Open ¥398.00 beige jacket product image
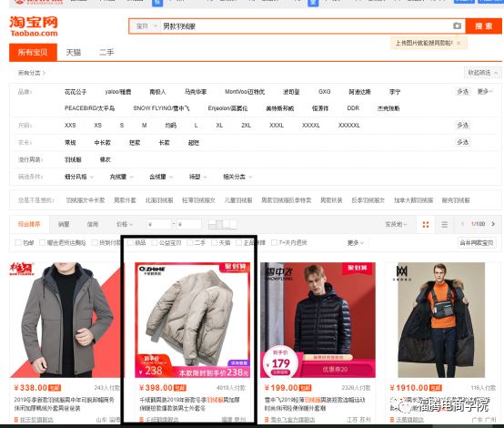 tap(192, 320)
